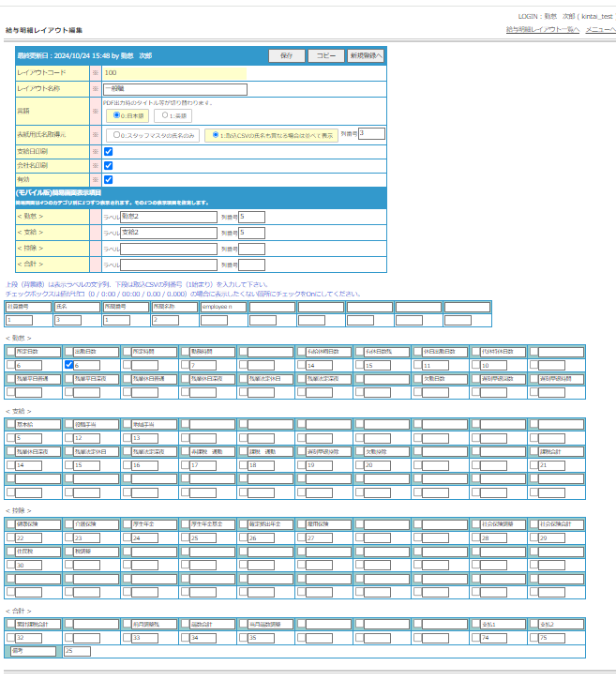Uncheck the 有効 checkbox

tap(108, 179)
